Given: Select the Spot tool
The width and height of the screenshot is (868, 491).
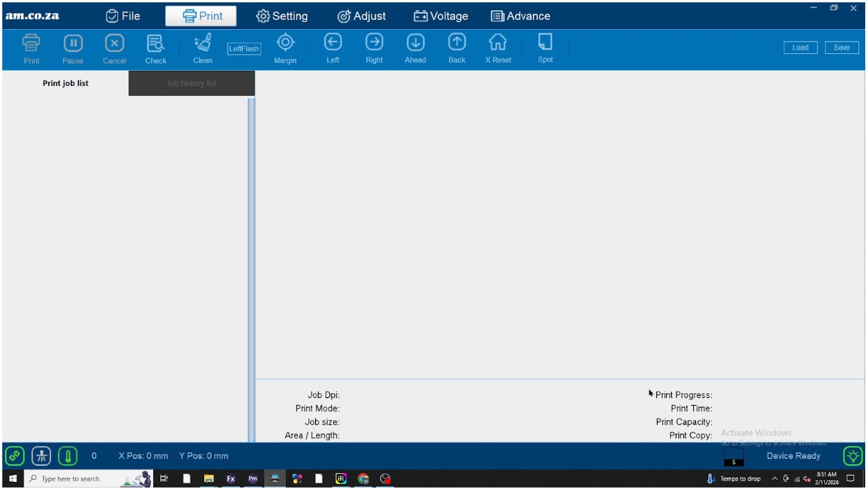Looking at the screenshot, I should coord(545,49).
